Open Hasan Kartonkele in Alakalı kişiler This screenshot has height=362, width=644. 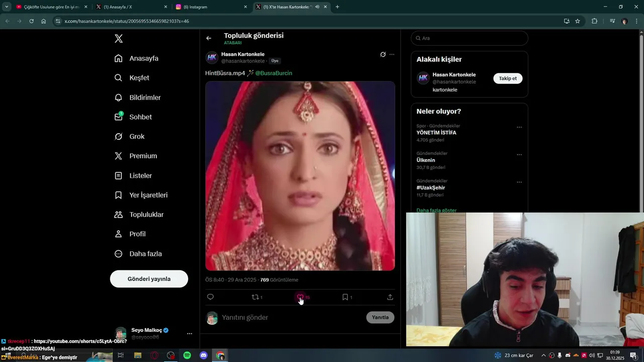point(454,74)
